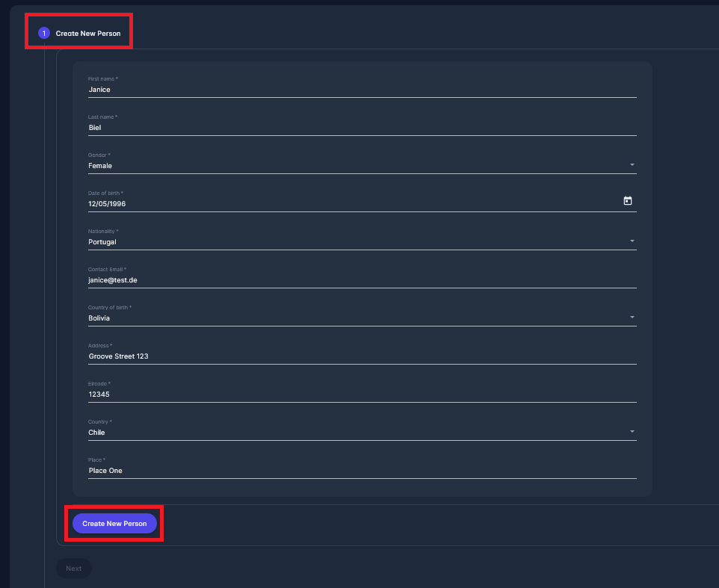
Task: Open the Nationality dropdown arrow
Action: pos(632,241)
